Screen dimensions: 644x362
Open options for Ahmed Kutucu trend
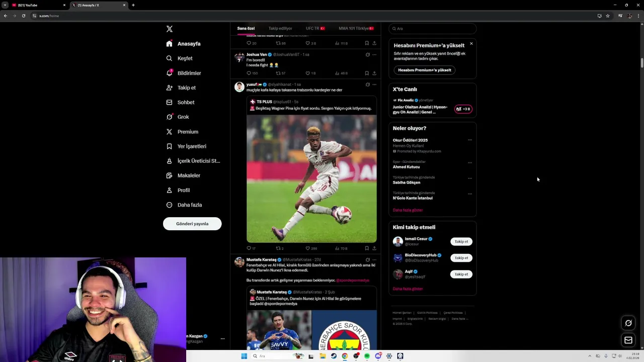[x=470, y=163]
